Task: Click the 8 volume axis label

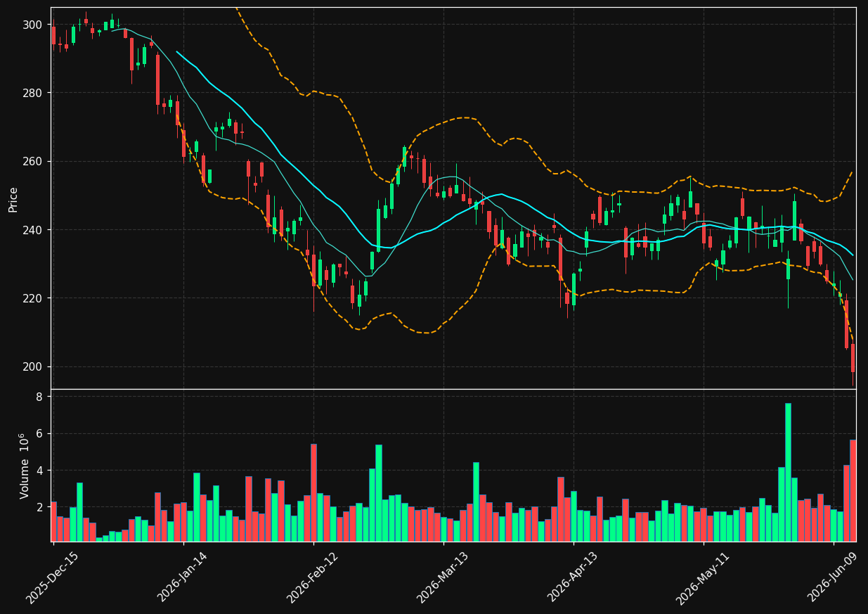Action: point(40,397)
